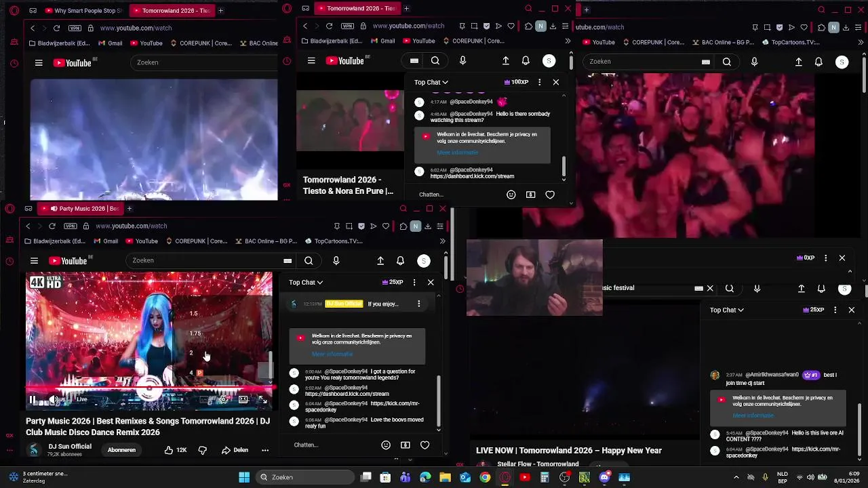Image resolution: width=868 pixels, height=488 pixels.
Task: Open emoji picker in Party Music chat
Action: tap(386, 445)
